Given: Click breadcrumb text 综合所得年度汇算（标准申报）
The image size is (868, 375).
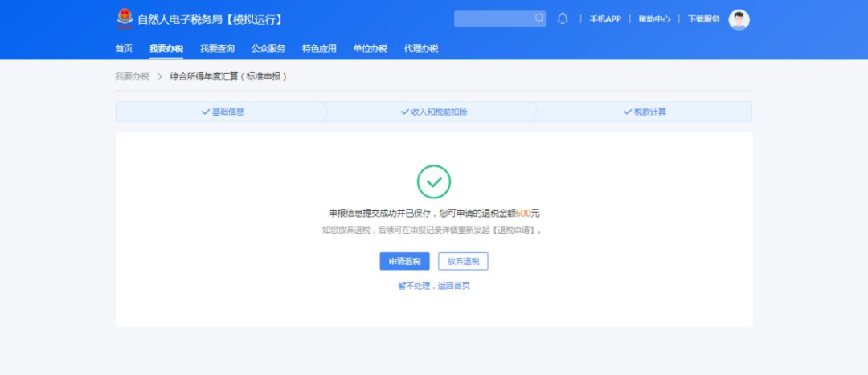Looking at the screenshot, I should click(x=228, y=77).
